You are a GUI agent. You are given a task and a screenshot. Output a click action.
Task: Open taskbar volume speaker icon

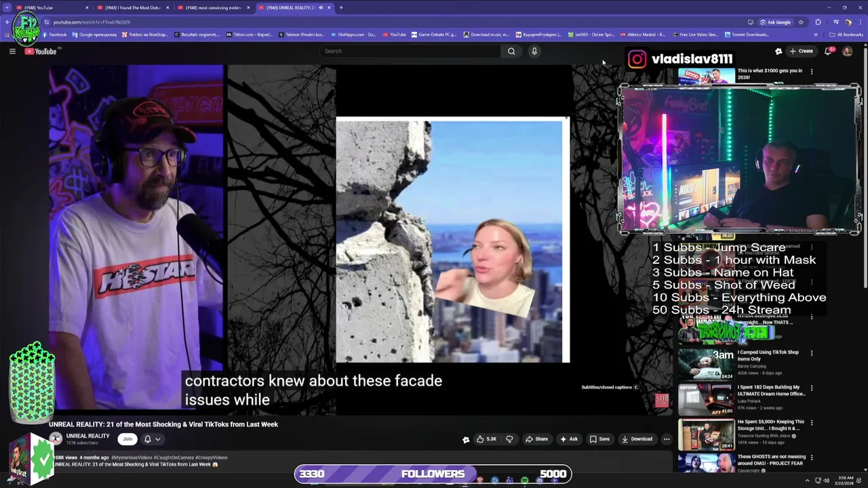click(826, 481)
